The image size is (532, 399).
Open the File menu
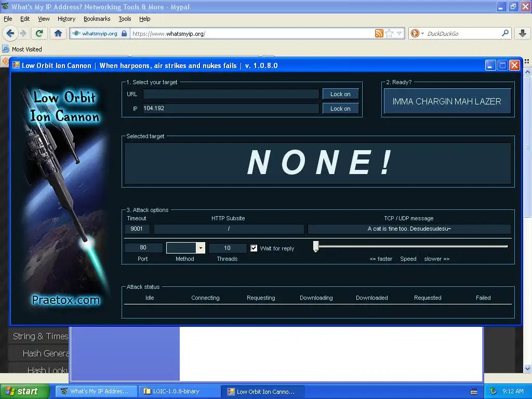(8, 19)
